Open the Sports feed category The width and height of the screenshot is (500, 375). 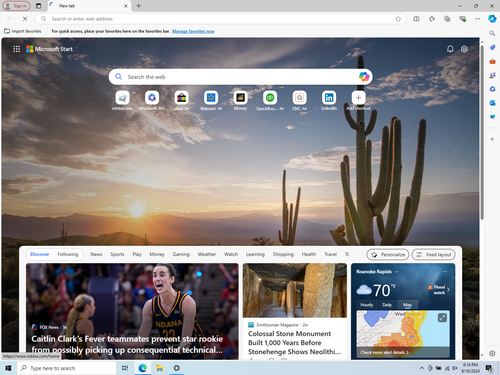pyautogui.click(x=117, y=254)
